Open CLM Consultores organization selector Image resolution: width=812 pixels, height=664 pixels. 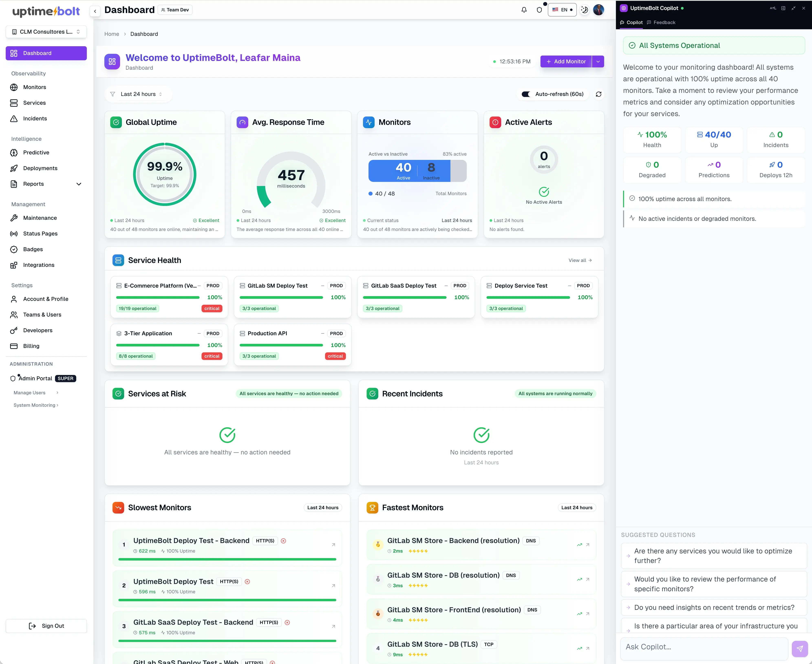[x=46, y=32]
